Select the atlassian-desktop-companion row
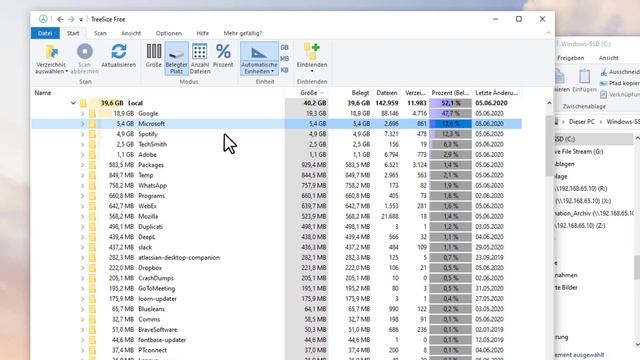The height and width of the screenshot is (360, 640). pos(277,258)
